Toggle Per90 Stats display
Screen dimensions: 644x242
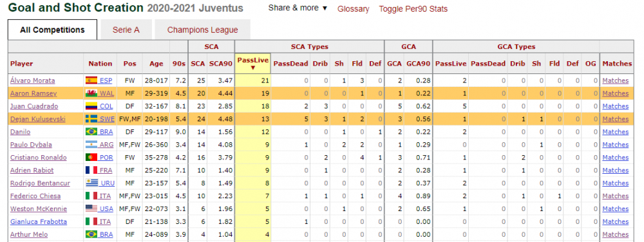click(413, 8)
